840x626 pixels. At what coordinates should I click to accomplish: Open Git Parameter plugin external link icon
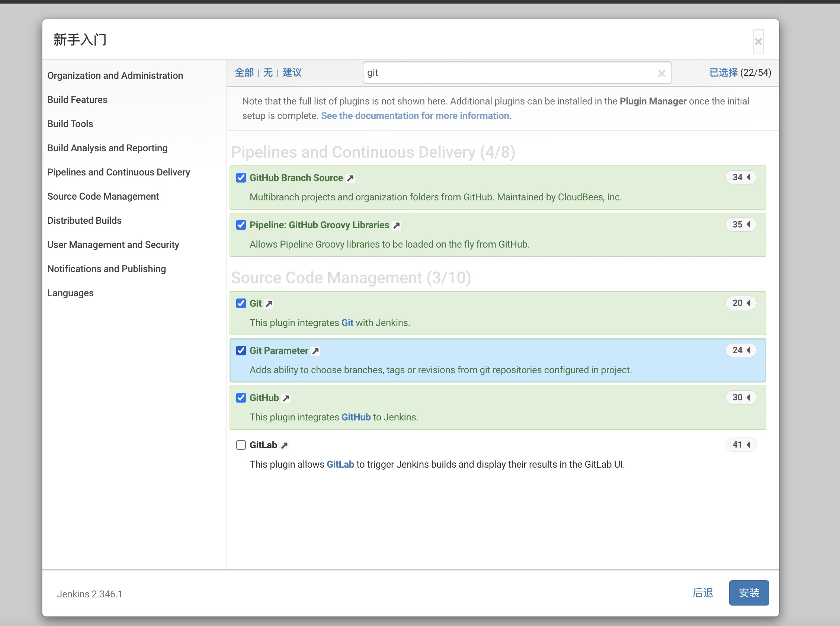315,351
